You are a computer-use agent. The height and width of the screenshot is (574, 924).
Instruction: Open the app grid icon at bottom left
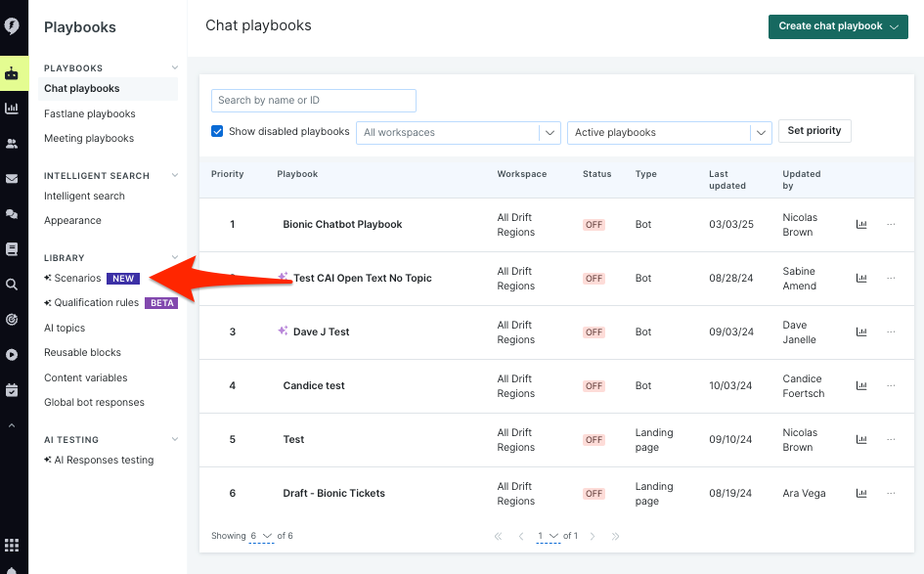[12, 545]
